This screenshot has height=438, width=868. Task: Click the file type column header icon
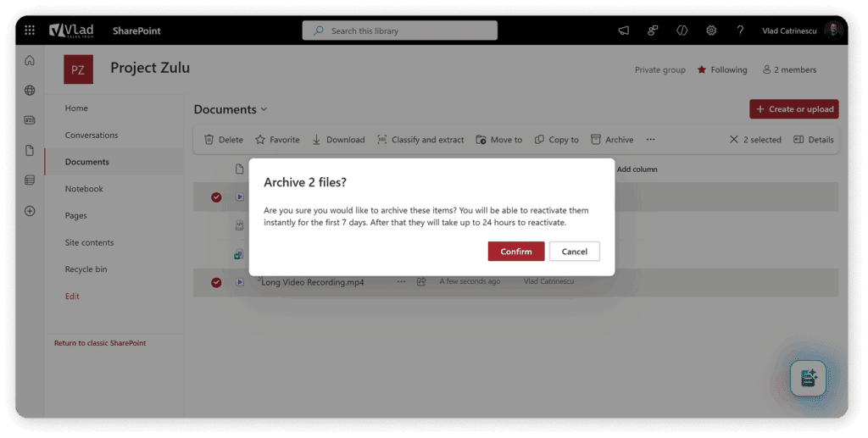tap(239, 169)
